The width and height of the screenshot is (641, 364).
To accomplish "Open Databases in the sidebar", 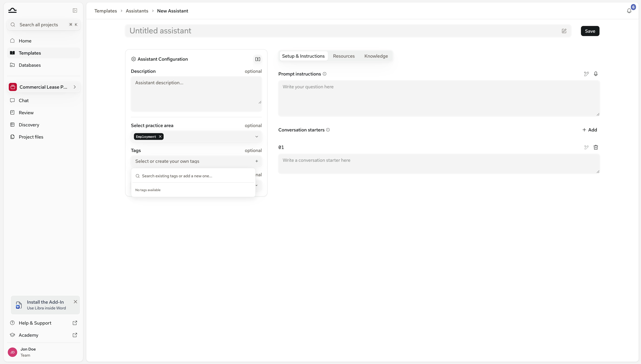I will pyautogui.click(x=44, y=65).
